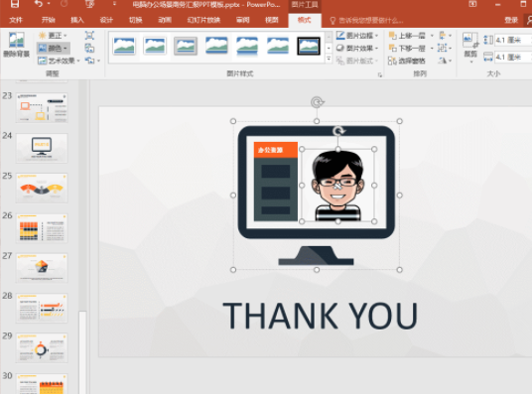The height and width of the screenshot is (396, 532).
Task: Apply the black double-frame picture style
Action: (x=309, y=46)
